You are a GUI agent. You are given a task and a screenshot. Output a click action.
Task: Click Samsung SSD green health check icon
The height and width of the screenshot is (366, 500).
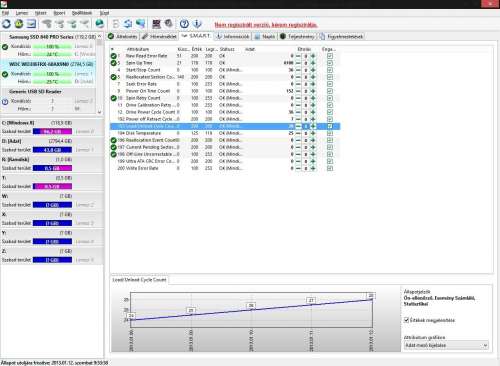pyautogui.click(x=5, y=47)
